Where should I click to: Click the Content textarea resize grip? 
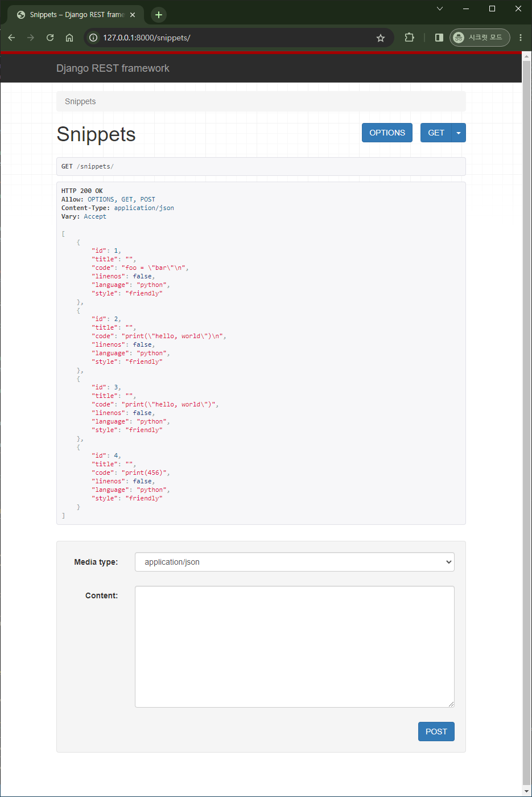[451, 704]
